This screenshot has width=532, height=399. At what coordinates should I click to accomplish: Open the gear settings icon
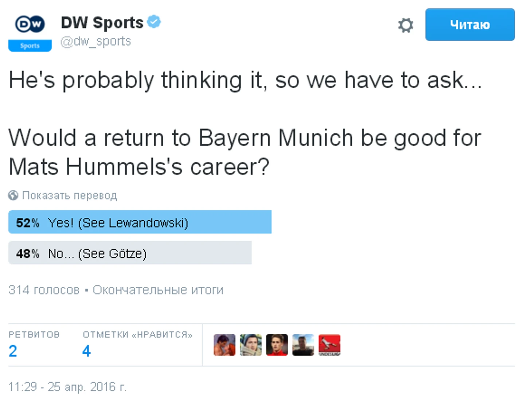(x=405, y=25)
